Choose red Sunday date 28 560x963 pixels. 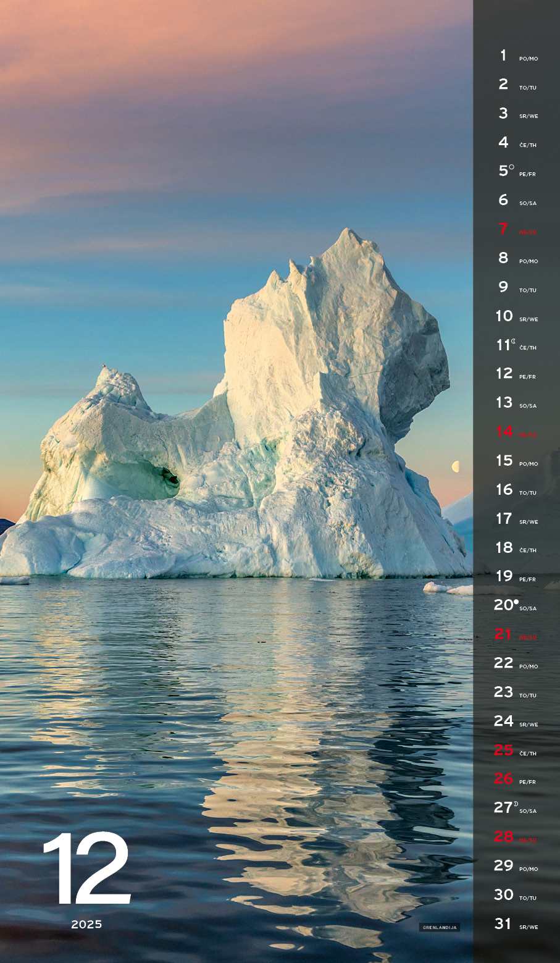click(x=503, y=836)
